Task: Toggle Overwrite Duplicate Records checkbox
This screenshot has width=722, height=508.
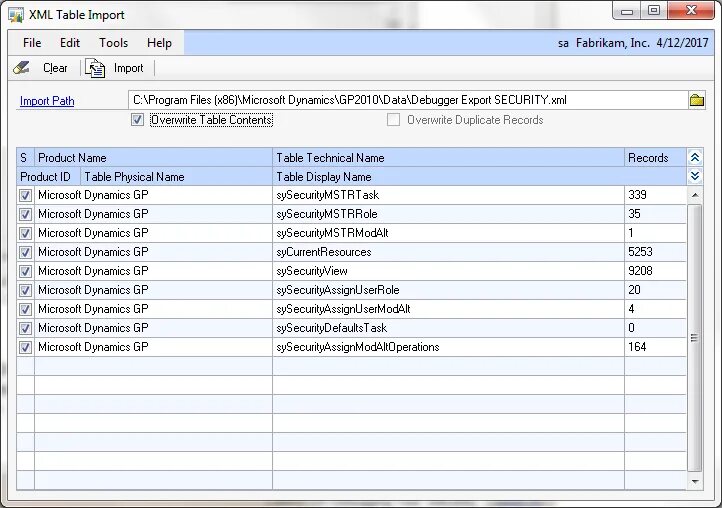Action: [x=393, y=120]
